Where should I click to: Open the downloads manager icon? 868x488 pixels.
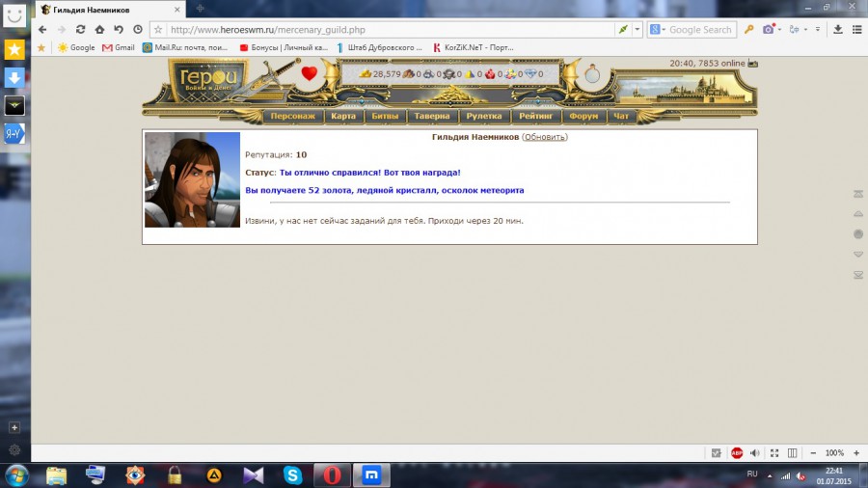point(838,29)
